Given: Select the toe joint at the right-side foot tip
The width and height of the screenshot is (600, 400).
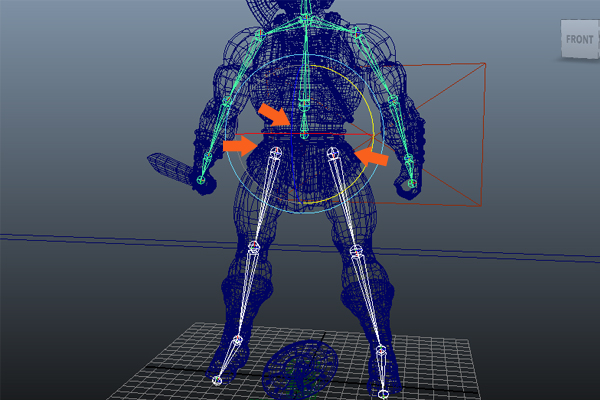Looking at the screenshot, I should pyautogui.click(x=383, y=393).
